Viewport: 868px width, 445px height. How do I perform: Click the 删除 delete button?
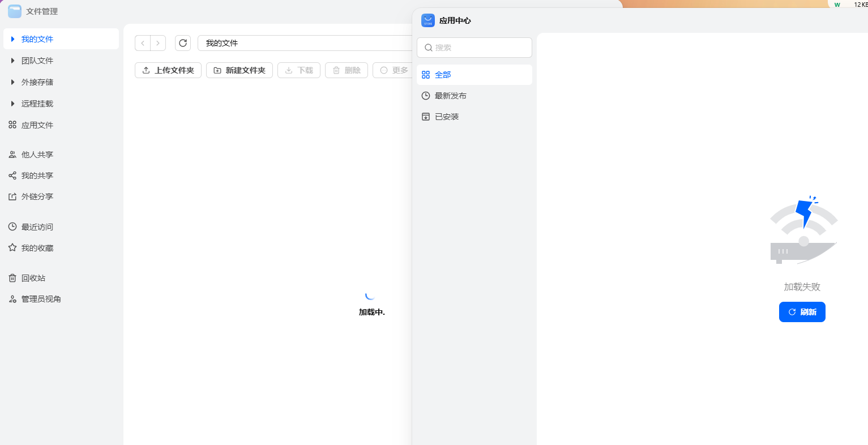click(347, 70)
